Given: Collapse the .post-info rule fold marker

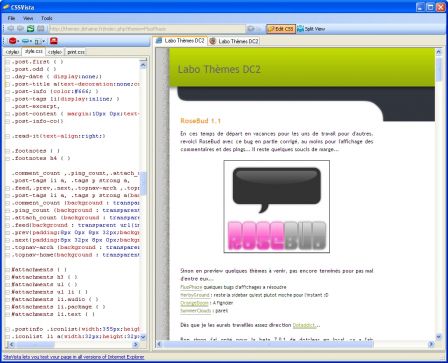Looking at the screenshot, I should pyautogui.click(x=7, y=92).
